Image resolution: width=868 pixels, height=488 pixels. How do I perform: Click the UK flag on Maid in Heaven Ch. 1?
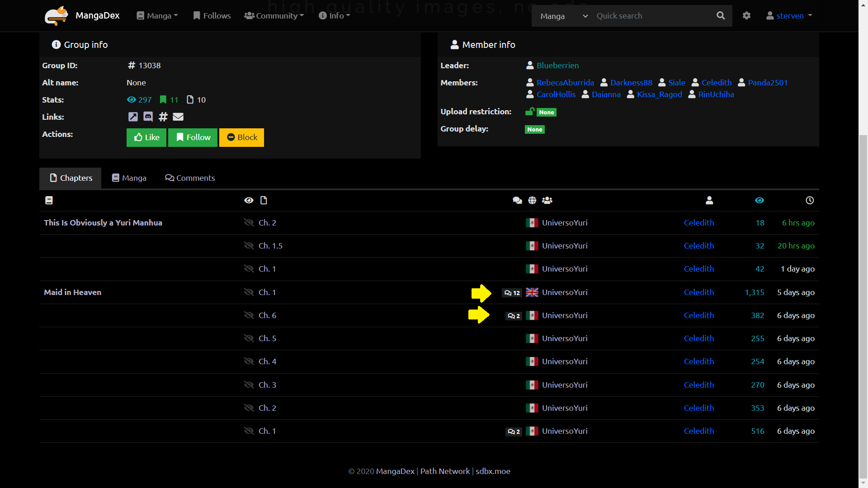coord(532,292)
